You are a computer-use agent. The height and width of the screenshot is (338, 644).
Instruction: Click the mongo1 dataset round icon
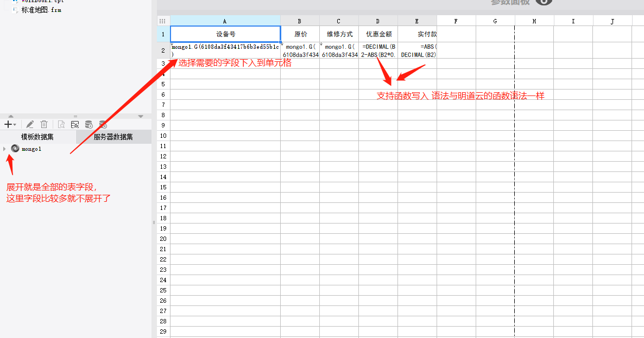tap(15, 149)
